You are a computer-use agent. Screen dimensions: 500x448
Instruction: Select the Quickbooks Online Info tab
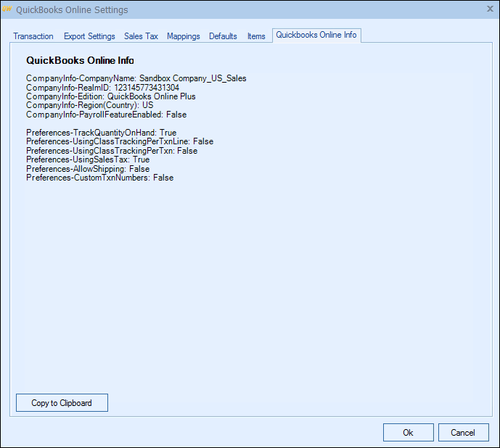point(316,36)
